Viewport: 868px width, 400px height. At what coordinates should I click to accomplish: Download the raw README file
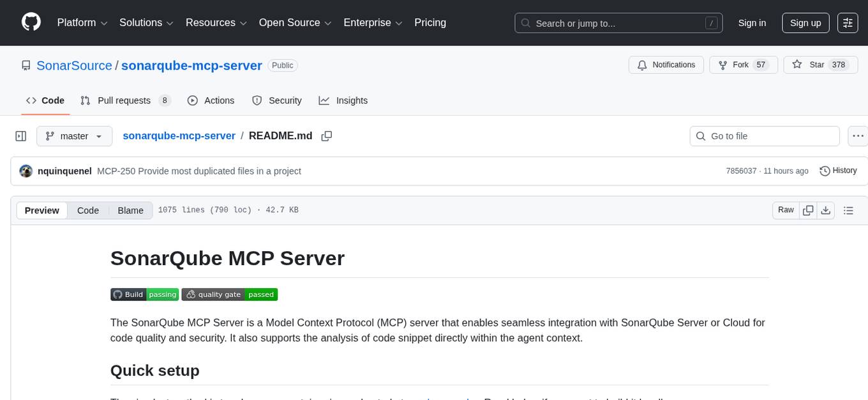826,210
